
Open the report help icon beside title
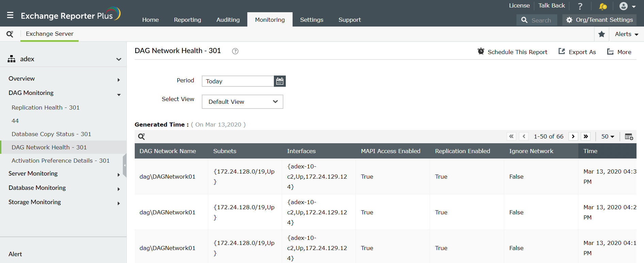point(235,51)
